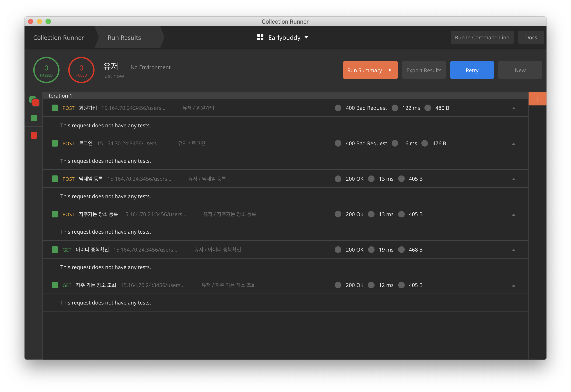Viewport: 571px width, 392px height.
Task: Click the 0 FAILED circle indicator
Action: pyautogui.click(x=81, y=70)
